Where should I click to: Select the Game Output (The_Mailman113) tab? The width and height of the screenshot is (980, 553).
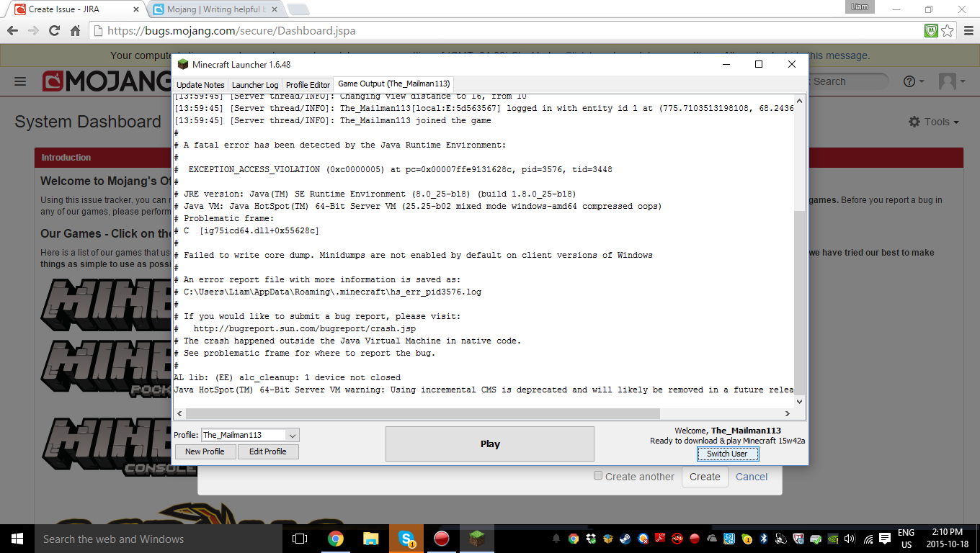(393, 84)
